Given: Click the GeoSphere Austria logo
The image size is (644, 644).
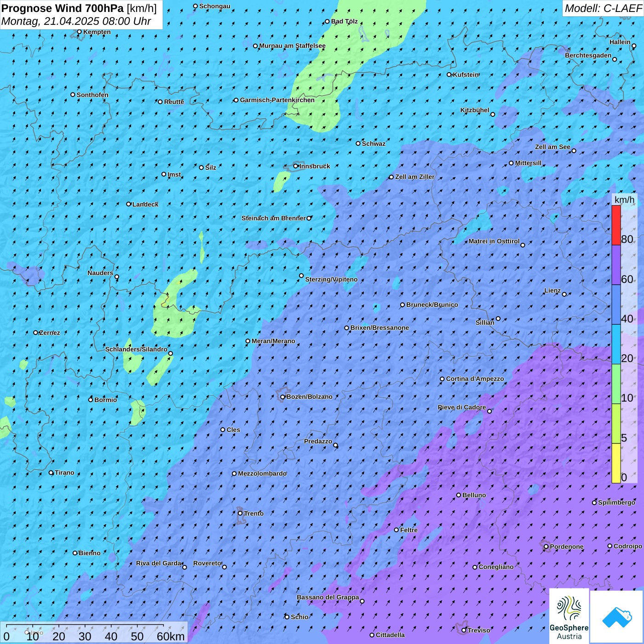Looking at the screenshot, I should coord(569,616).
